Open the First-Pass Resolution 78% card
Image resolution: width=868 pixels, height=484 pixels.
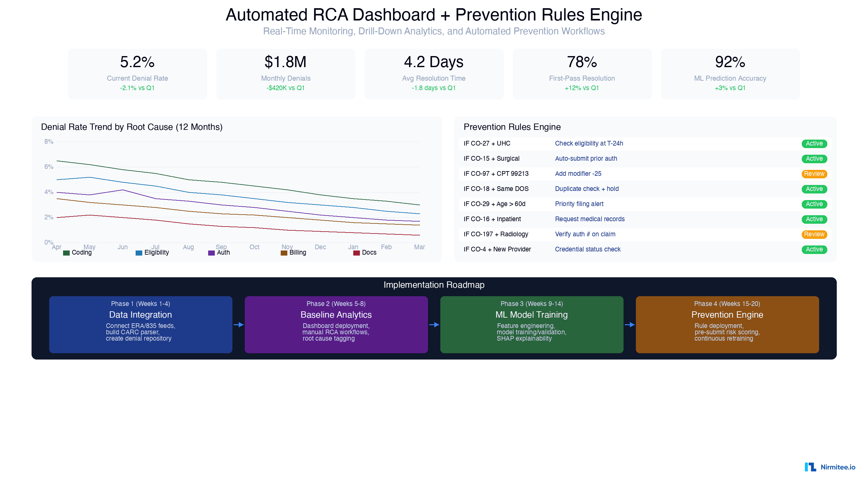tap(582, 74)
